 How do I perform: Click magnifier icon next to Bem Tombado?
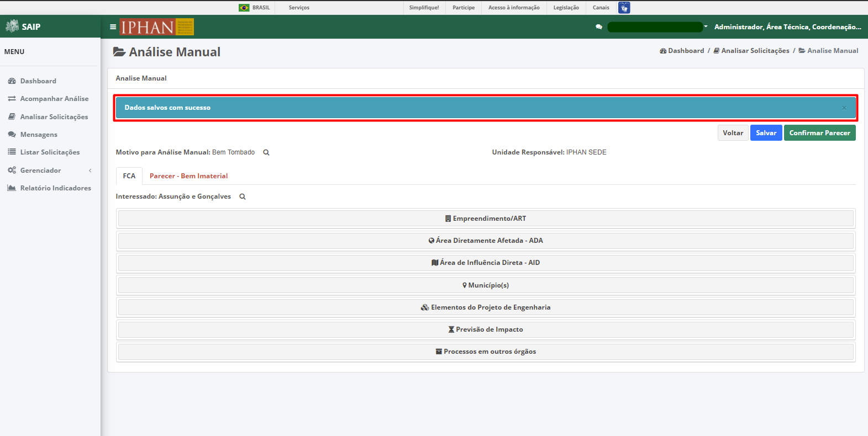[x=266, y=152]
